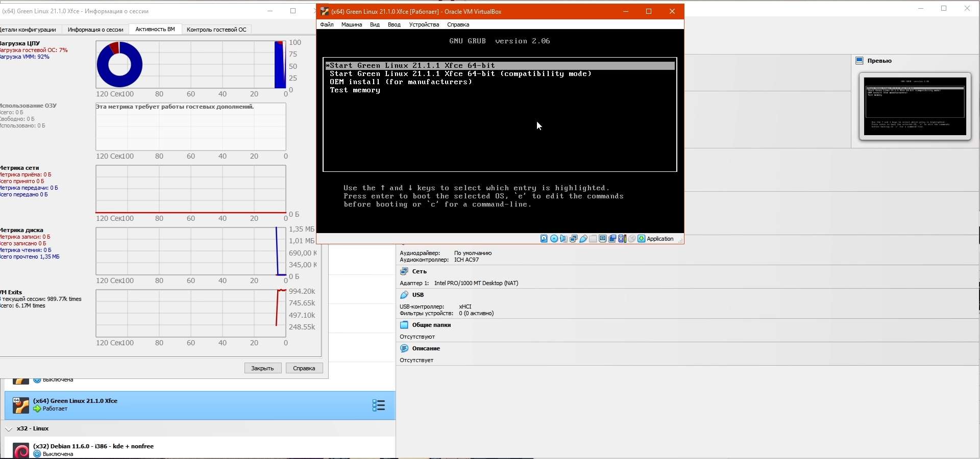Open the Устройства menu
This screenshot has width=980, height=459.
pos(424,24)
